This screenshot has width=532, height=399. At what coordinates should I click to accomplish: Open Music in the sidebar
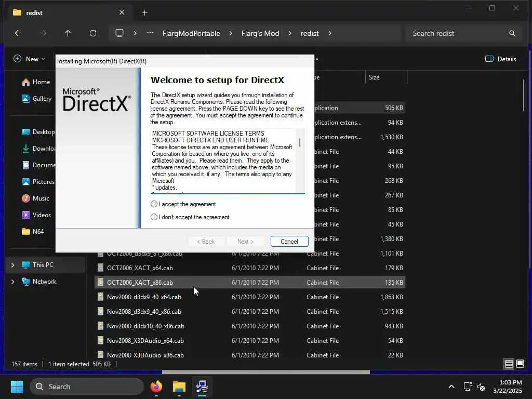pos(36,198)
